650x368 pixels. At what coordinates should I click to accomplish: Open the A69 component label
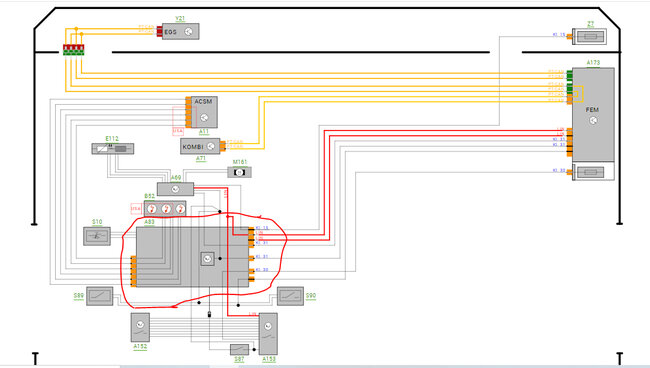point(176,178)
